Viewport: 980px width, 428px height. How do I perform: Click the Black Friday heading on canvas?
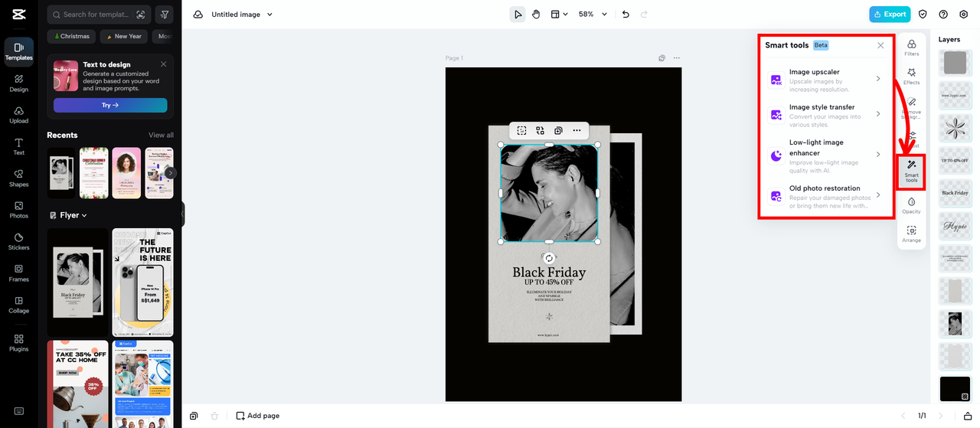[x=549, y=272]
